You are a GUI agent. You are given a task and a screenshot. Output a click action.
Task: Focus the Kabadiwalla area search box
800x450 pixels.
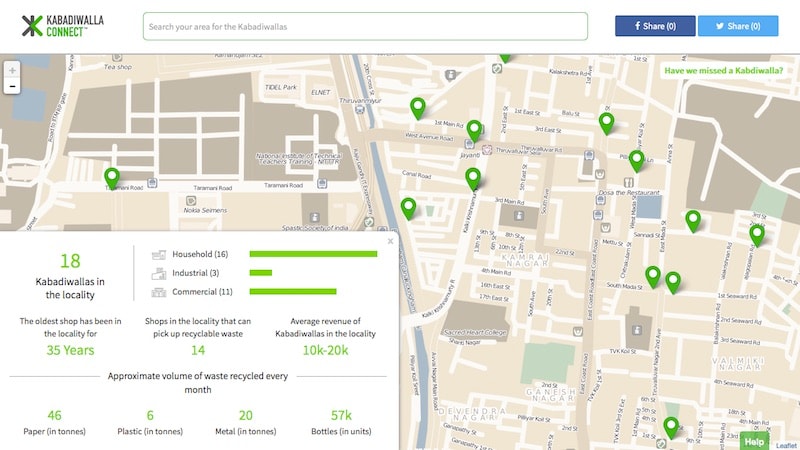[365, 27]
